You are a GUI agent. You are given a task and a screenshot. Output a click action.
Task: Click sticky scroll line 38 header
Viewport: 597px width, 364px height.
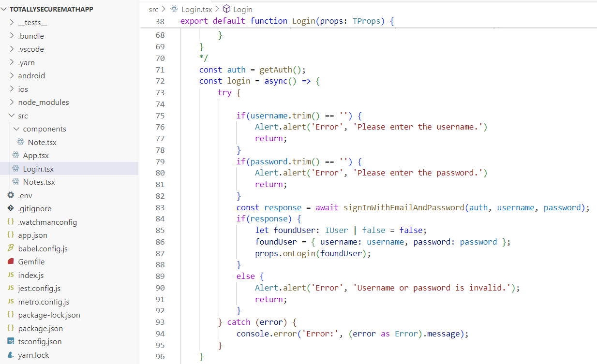369,21
